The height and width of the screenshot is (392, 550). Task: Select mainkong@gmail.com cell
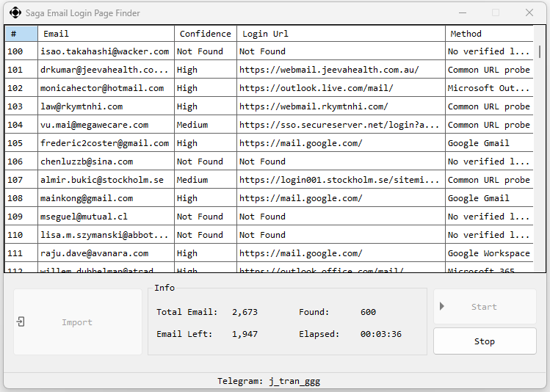coord(106,198)
